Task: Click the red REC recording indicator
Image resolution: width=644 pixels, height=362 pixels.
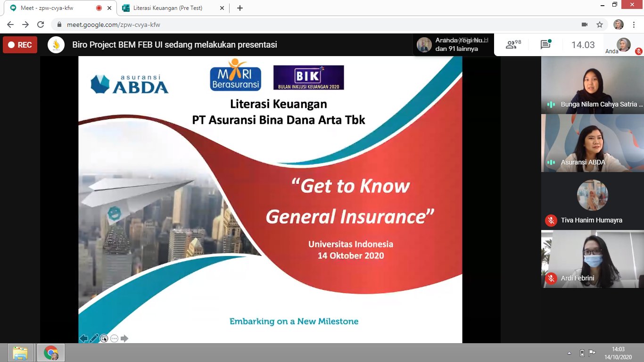Action: click(x=20, y=45)
